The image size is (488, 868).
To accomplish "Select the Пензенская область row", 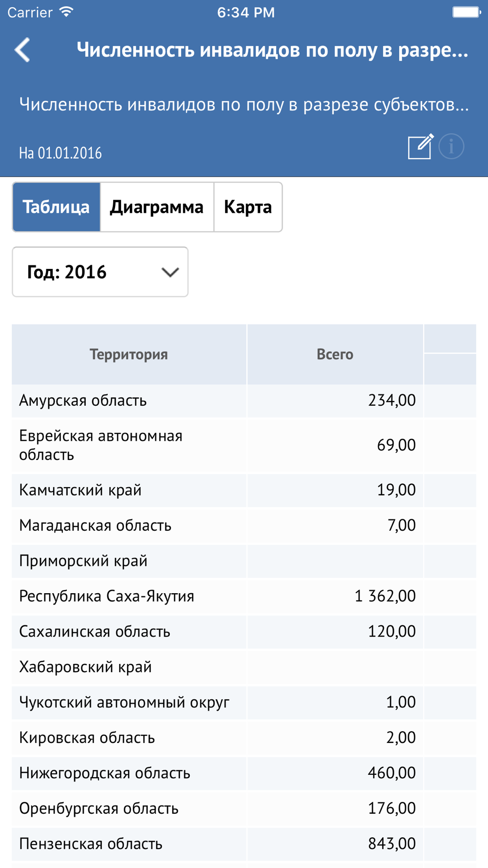I will [x=244, y=844].
